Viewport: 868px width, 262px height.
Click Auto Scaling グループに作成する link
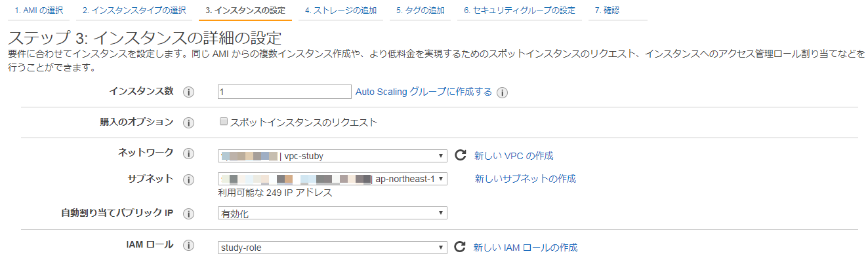click(x=423, y=92)
